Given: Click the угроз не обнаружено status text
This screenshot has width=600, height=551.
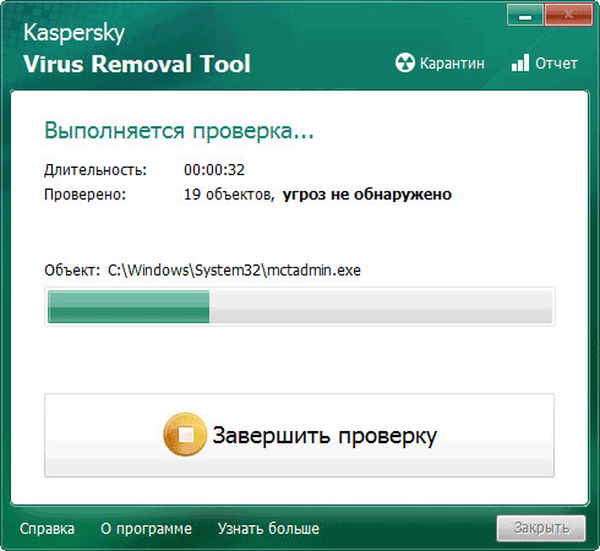Looking at the screenshot, I should [x=366, y=194].
